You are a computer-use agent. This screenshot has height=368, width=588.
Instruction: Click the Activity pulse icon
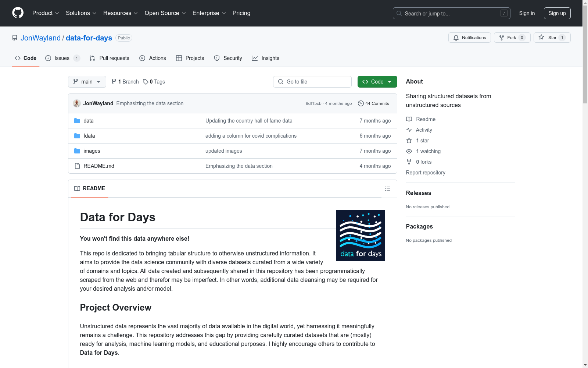[x=409, y=130]
